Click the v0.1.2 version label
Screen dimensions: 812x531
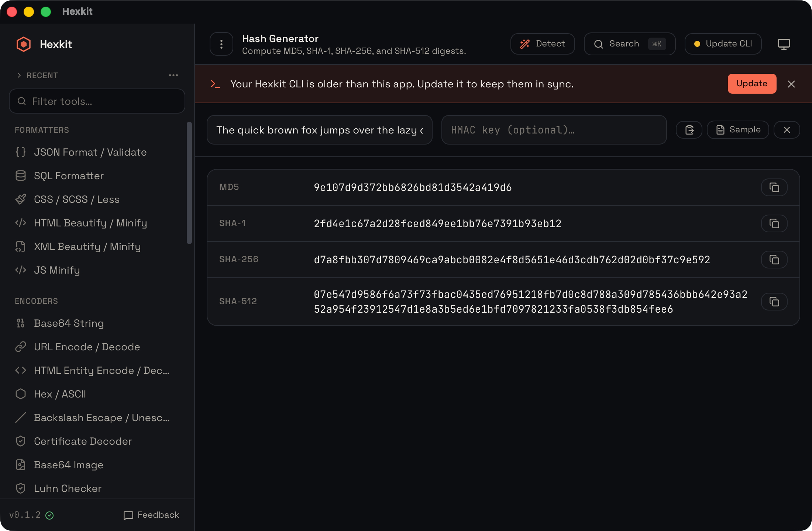(x=25, y=515)
